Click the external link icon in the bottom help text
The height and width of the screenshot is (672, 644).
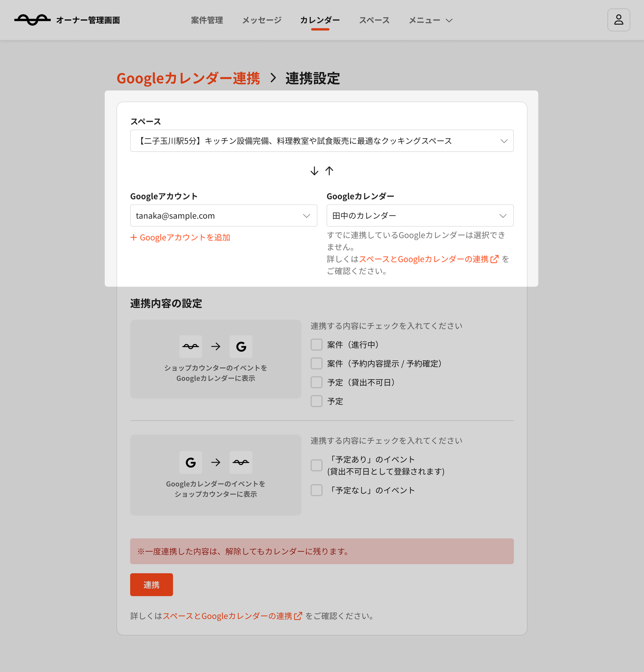[298, 616]
